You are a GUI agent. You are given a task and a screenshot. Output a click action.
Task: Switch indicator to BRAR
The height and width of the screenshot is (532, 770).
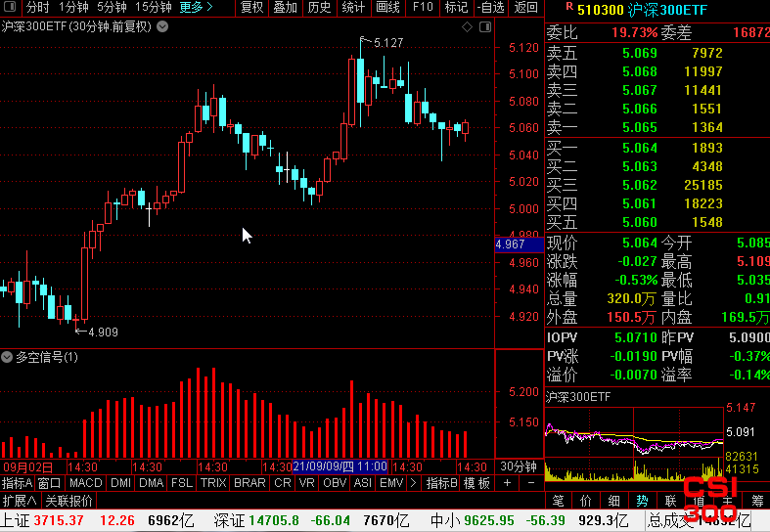pos(249,483)
